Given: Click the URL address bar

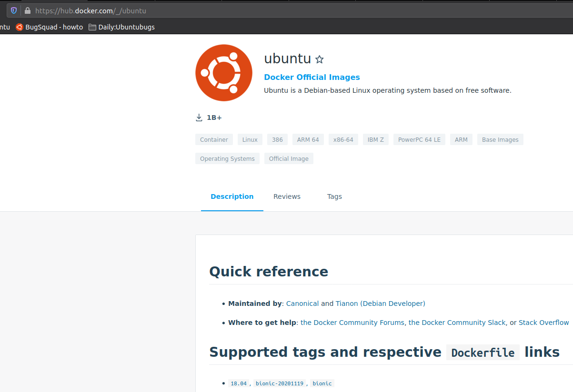Looking at the screenshot, I should [286, 10].
